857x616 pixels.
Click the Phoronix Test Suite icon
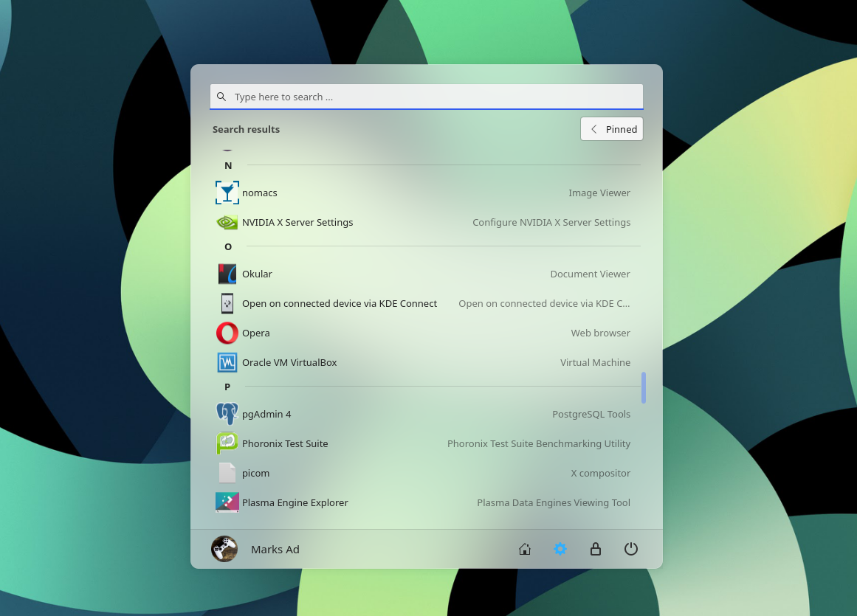[x=227, y=443]
